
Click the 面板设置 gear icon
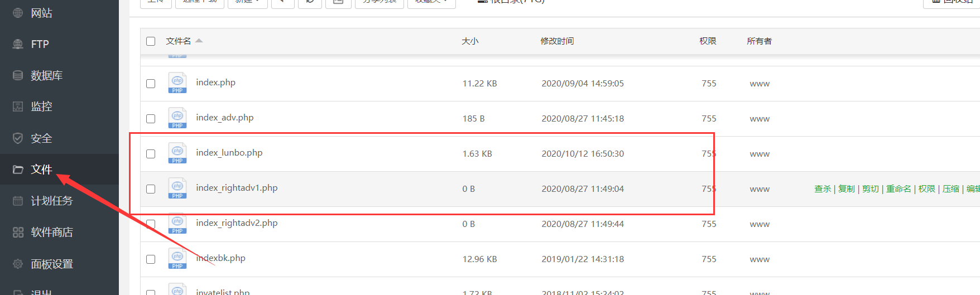pyautogui.click(x=18, y=264)
